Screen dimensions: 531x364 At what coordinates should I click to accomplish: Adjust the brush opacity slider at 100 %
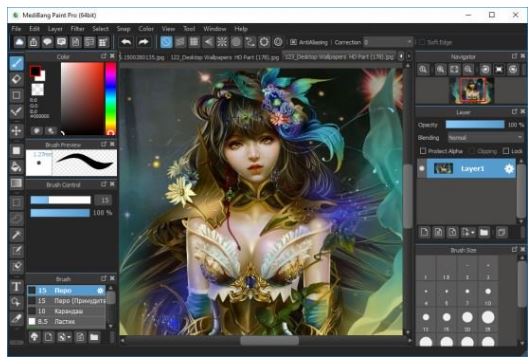(x=60, y=213)
